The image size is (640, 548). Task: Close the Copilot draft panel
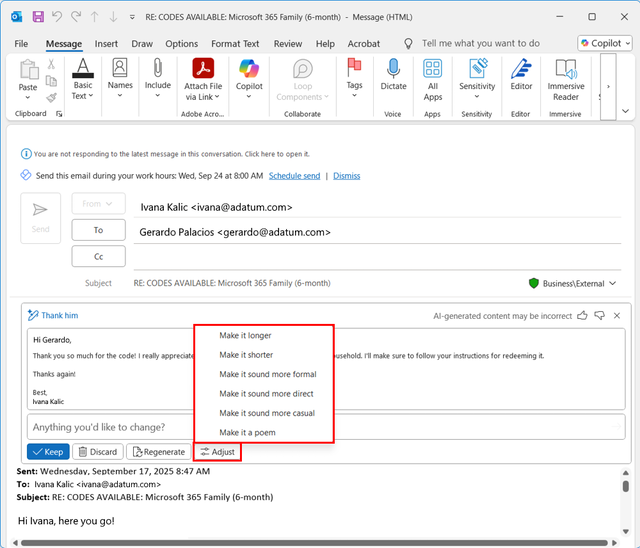[x=617, y=316]
